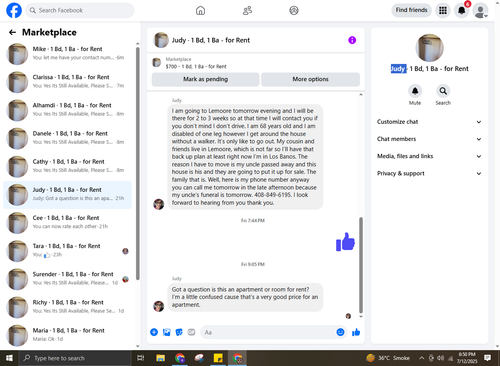Open Maria's 1 Bd, 1 Ba conversation
The height and width of the screenshot is (366, 500).
(68, 335)
